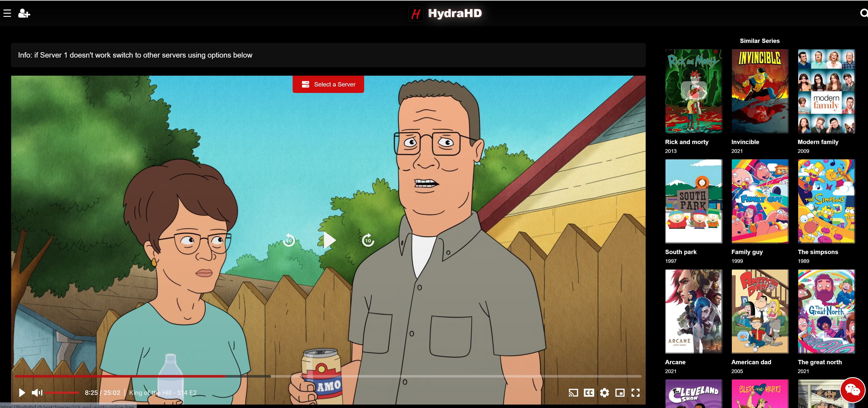Click the 8:25 / 25:02 time display
Image resolution: width=868 pixels, height=408 pixels.
102,392
